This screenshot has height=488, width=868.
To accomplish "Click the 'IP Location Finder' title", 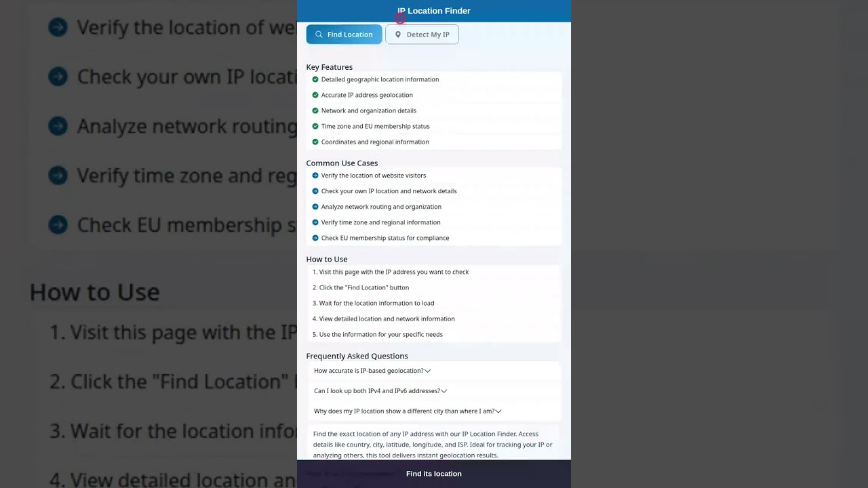I will (x=434, y=11).
